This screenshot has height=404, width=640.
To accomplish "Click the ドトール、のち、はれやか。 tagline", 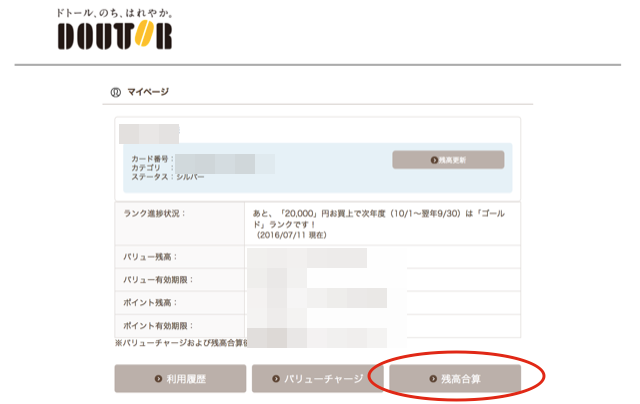I will pyautogui.click(x=114, y=13).
